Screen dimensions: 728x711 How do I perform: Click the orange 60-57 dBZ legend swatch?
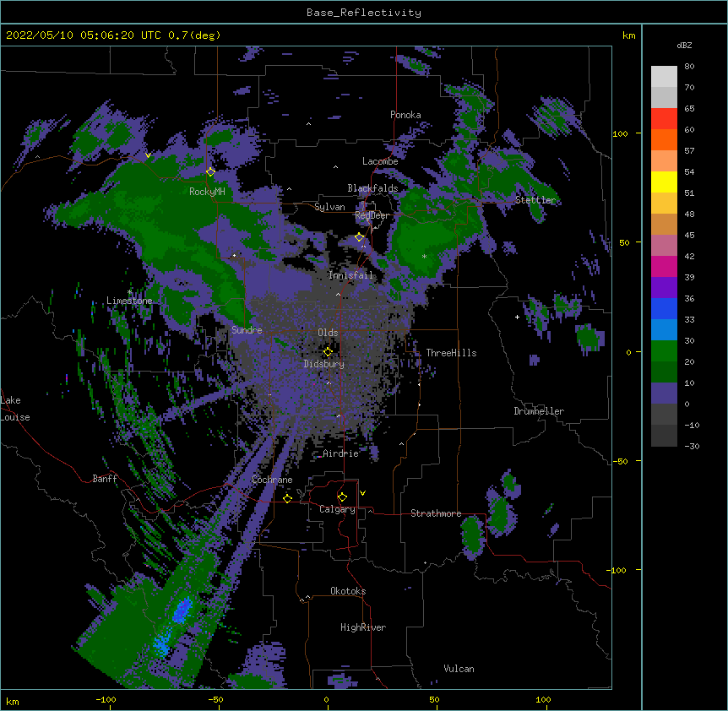tap(664, 139)
